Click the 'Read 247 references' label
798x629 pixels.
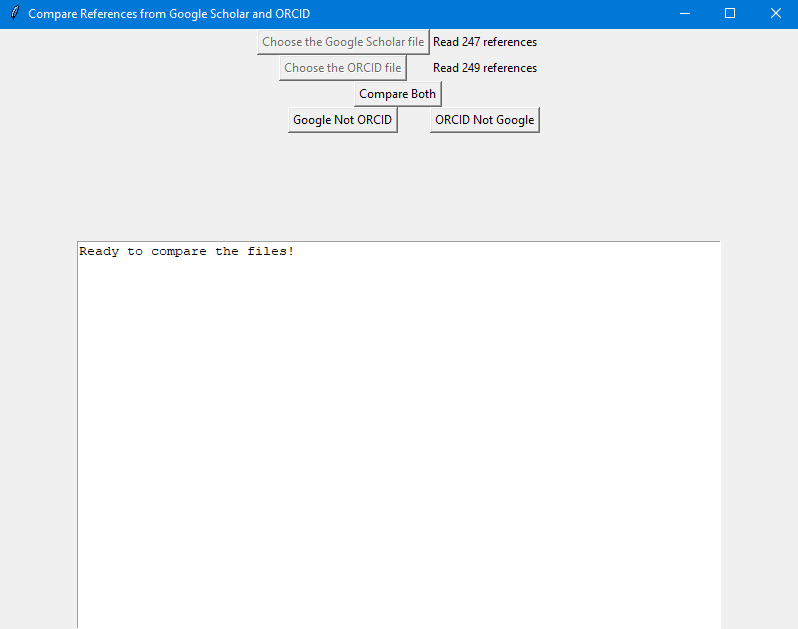pyautogui.click(x=484, y=42)
